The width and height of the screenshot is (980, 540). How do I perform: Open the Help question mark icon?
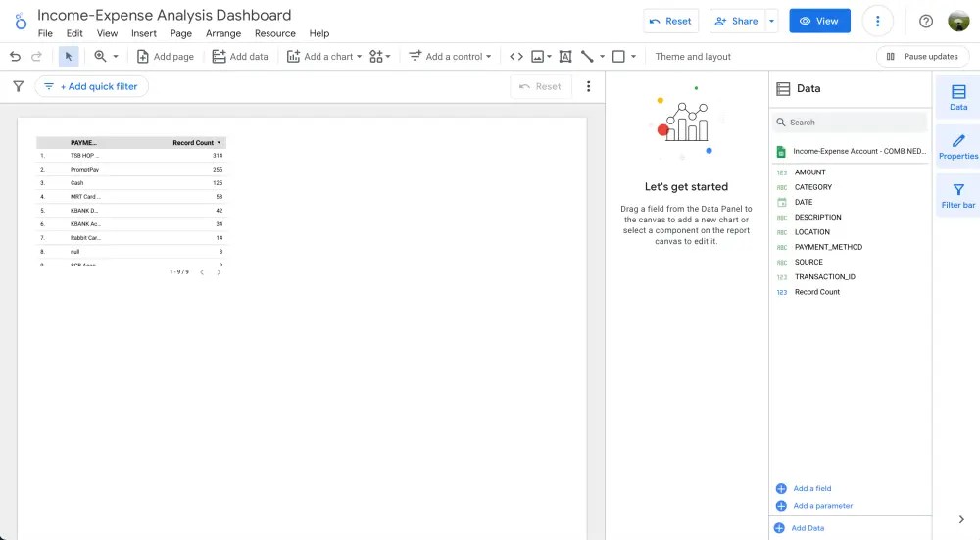[x=926, y=21]
